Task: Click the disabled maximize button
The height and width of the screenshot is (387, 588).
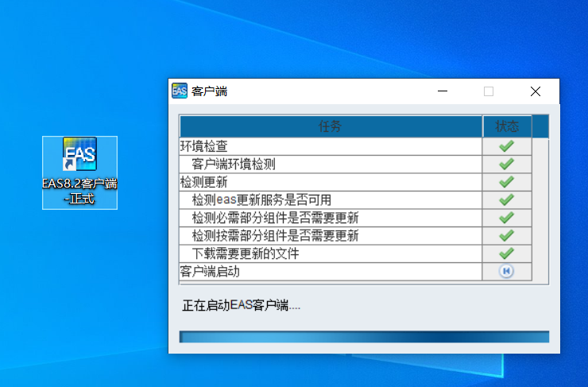Action: 489,91
